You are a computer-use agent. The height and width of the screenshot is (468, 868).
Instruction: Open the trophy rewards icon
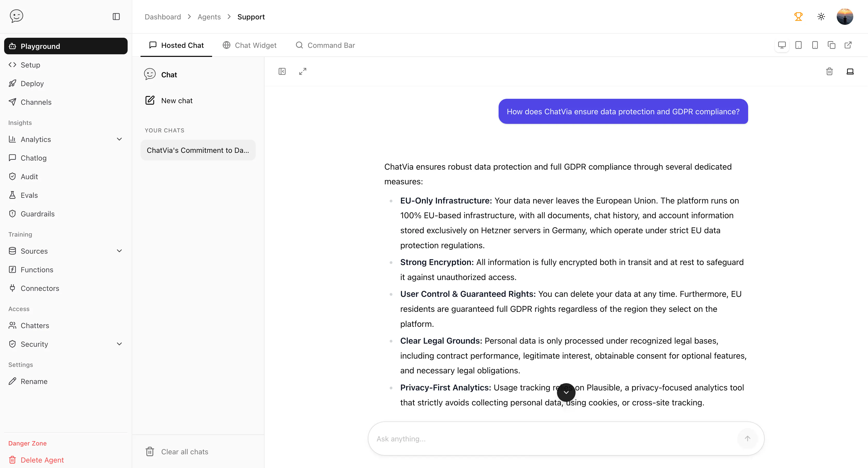(798, 17)
